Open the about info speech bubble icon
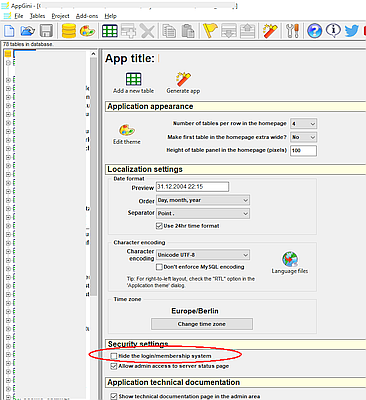This screenshot has width=366, height=400. pyautogui.click(x=333, y=30)
